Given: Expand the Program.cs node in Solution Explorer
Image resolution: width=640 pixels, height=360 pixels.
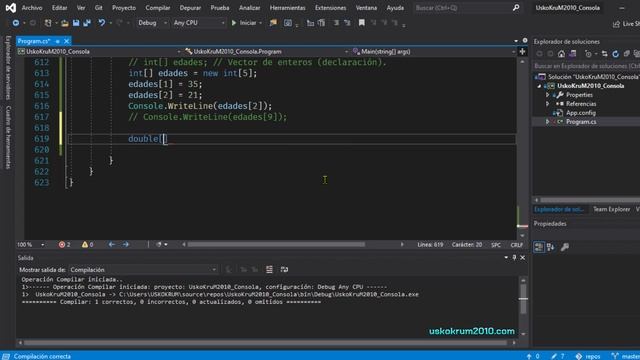Looking at the screenshot, I should (548, 122).
